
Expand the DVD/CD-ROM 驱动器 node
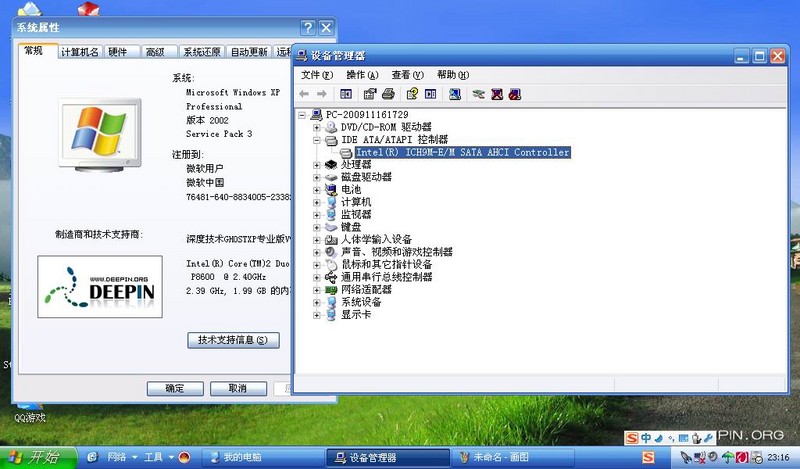click(316, 127)
